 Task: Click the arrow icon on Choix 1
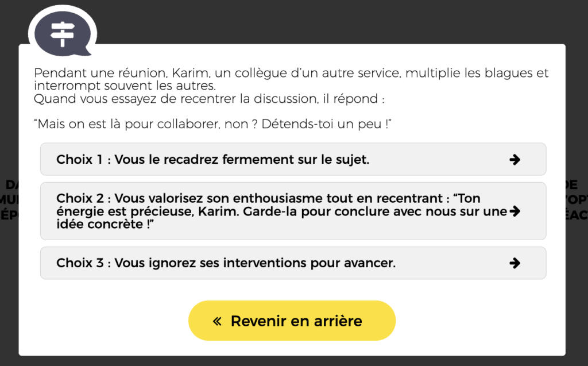tap(515, 160)
